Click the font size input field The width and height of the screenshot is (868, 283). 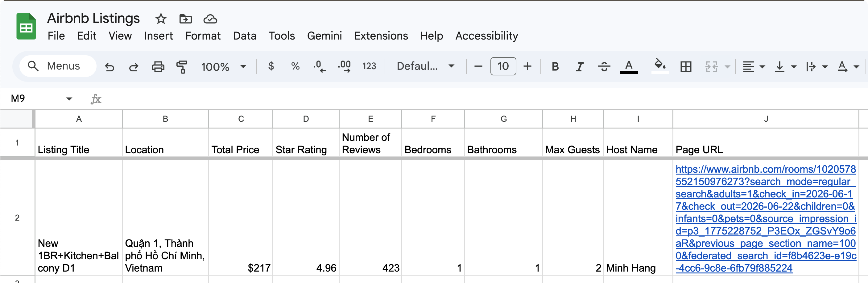(x=503, y=66)
